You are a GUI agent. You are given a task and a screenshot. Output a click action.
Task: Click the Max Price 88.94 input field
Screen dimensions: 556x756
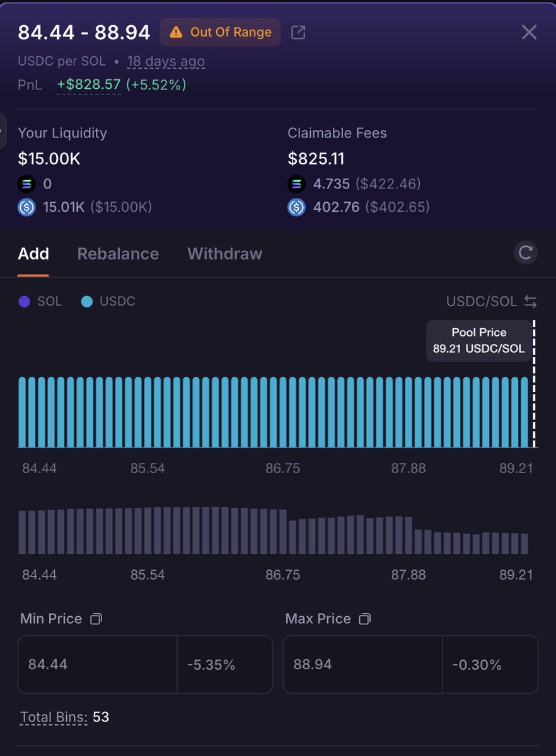pos(363,665)
